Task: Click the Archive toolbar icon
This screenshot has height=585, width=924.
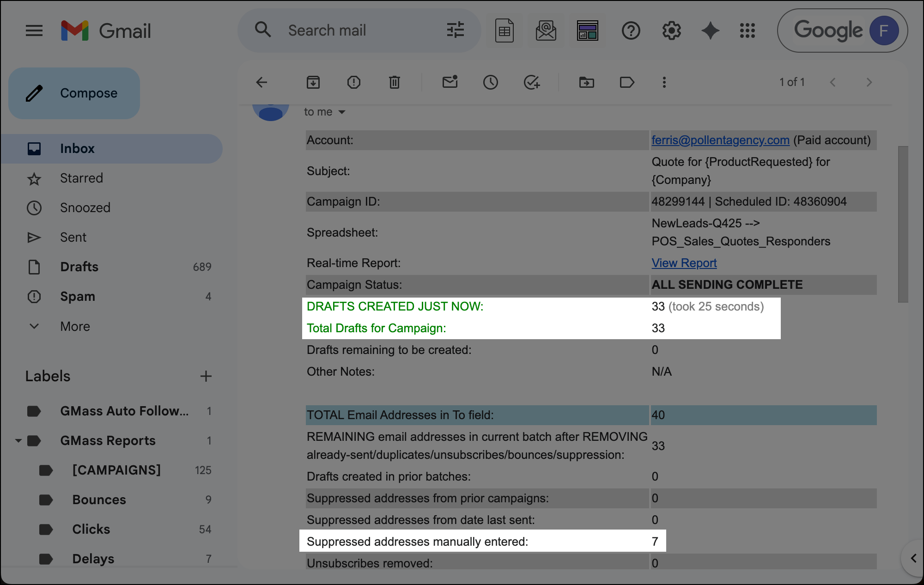Action: coord(313,82)
